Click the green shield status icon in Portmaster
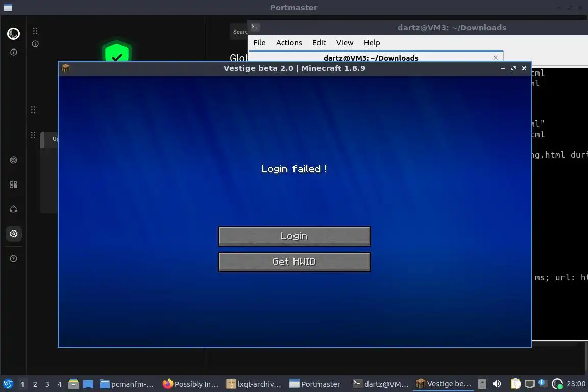The height and width of the screenshot is (392, 588). click(117, 52)
